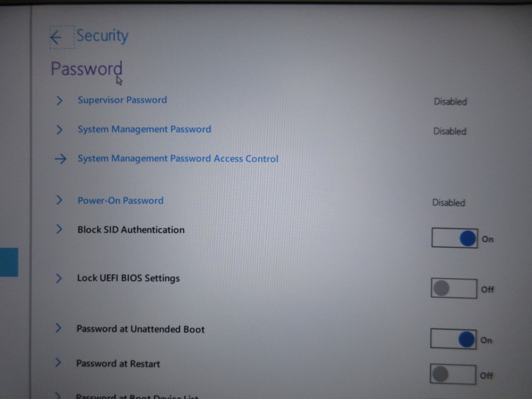Viewport: 532px width, 399px height.
Task: Click the chevron beside Power-On Password
Action: point(59,200)
